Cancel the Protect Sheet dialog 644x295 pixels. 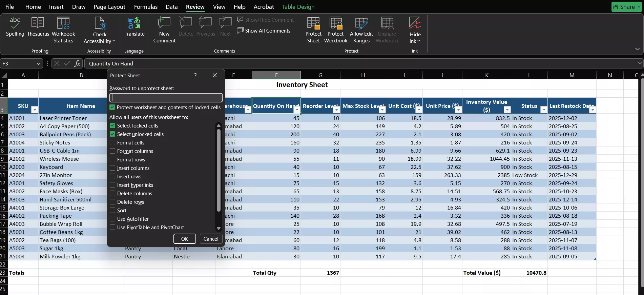tap(211, 239)
